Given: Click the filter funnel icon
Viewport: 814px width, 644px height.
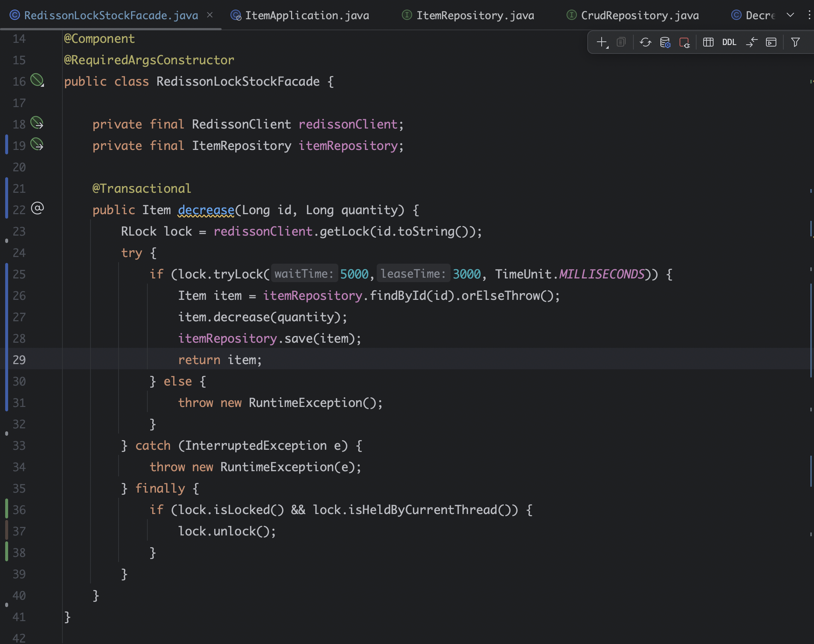Looking at the screenshot, I should (795, 42).
